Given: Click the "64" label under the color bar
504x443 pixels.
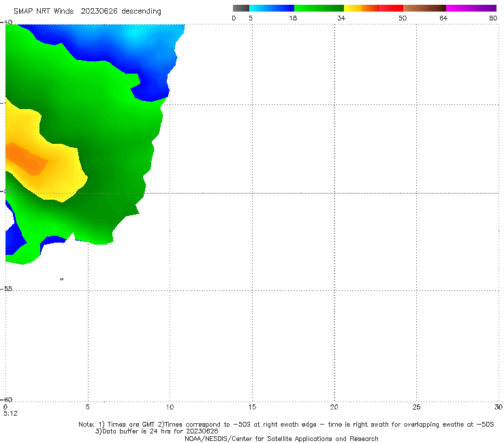Looking at the screenshot, I should tap(443, 18).
